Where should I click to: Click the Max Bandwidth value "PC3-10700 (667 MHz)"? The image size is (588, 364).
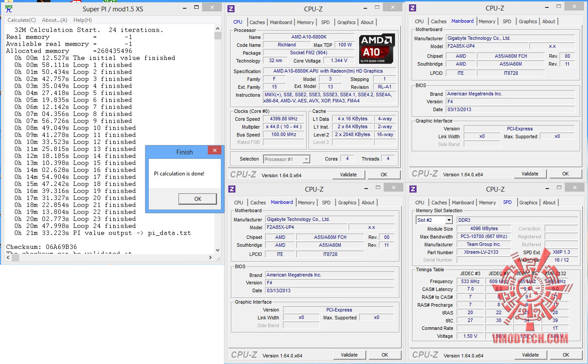pos(484,237)
